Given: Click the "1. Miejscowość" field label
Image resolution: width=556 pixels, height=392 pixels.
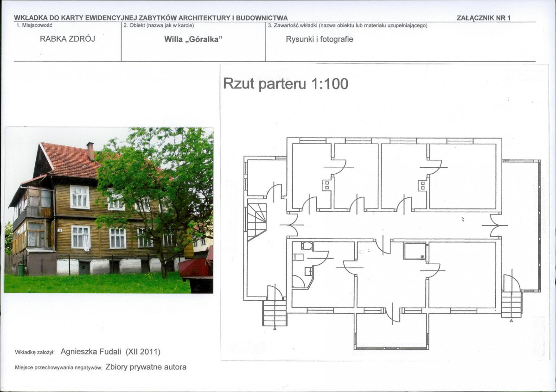Looking at the screenshot, I should (x=34, y=25).
